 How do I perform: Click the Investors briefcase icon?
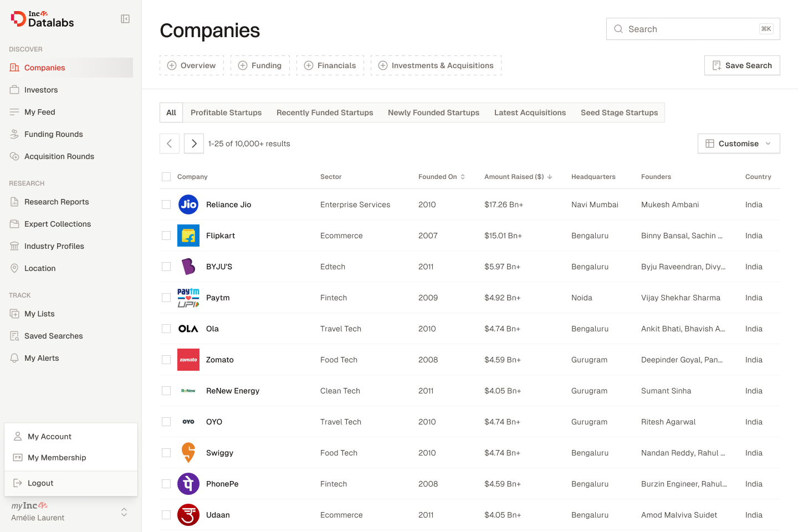pos(14,90)
